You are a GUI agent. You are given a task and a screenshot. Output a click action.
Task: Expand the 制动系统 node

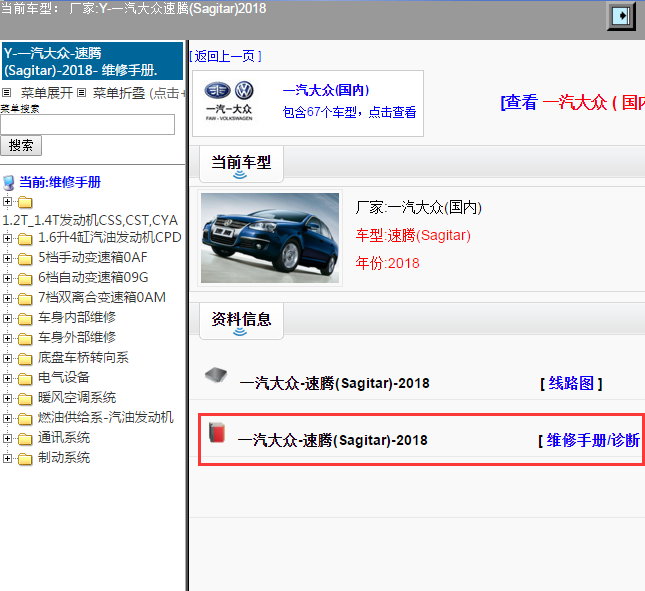[7, 458]
